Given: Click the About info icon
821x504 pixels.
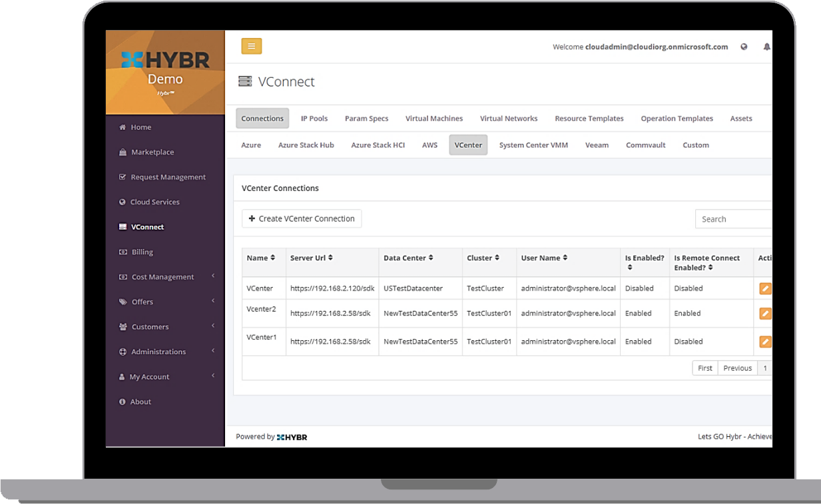Looking at the screenshot, I should click(x=122, y=401).
